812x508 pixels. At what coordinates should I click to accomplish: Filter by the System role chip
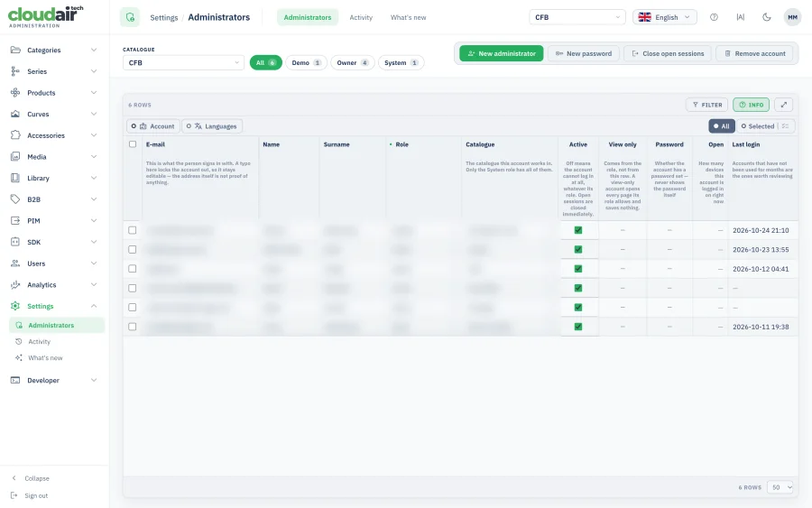click(401, 62)
